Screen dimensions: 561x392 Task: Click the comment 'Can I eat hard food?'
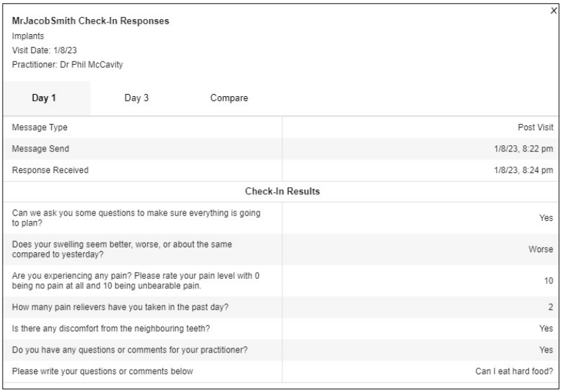[x=514, y=372]
